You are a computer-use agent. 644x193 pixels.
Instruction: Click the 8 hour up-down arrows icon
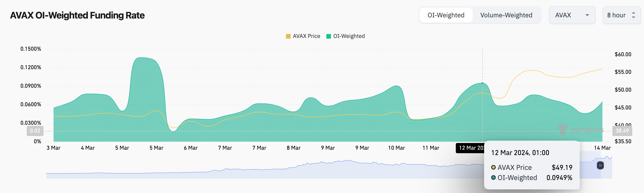coord(634,15)
